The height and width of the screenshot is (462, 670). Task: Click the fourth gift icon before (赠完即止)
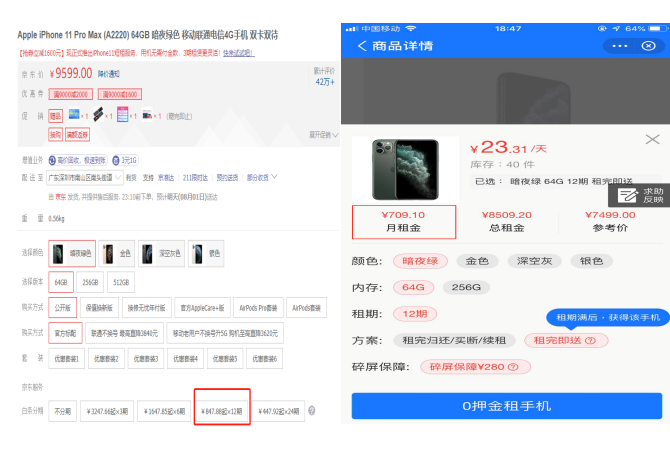click(147, 114)
